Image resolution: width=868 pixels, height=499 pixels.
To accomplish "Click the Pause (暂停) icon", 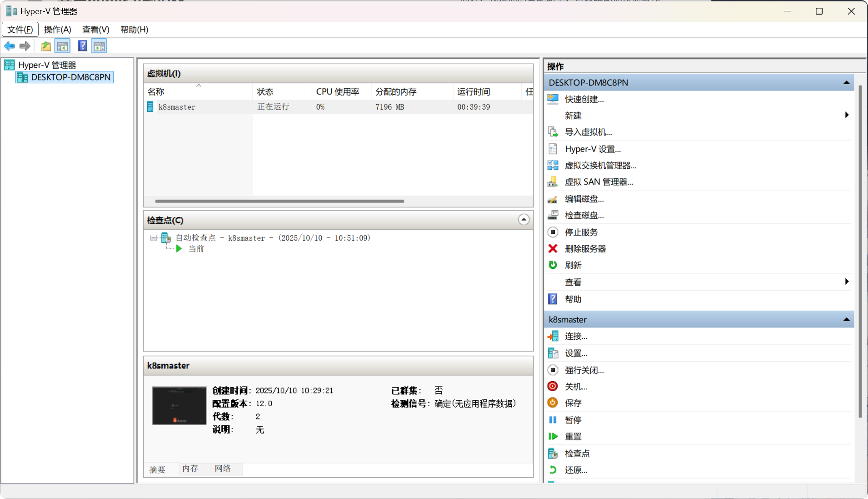I will (553, 420).
